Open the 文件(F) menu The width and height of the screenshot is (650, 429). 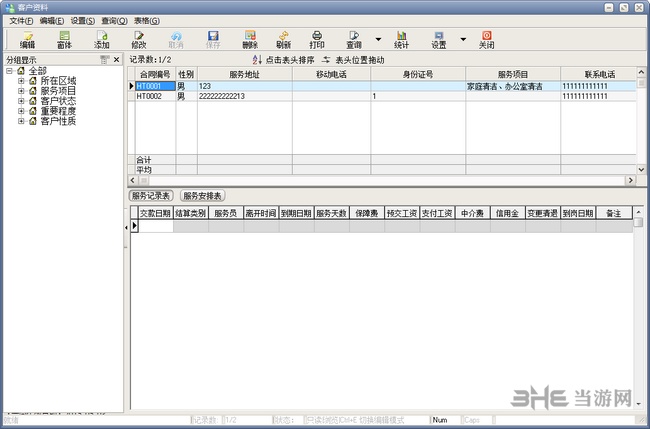(x=21, y=20)
